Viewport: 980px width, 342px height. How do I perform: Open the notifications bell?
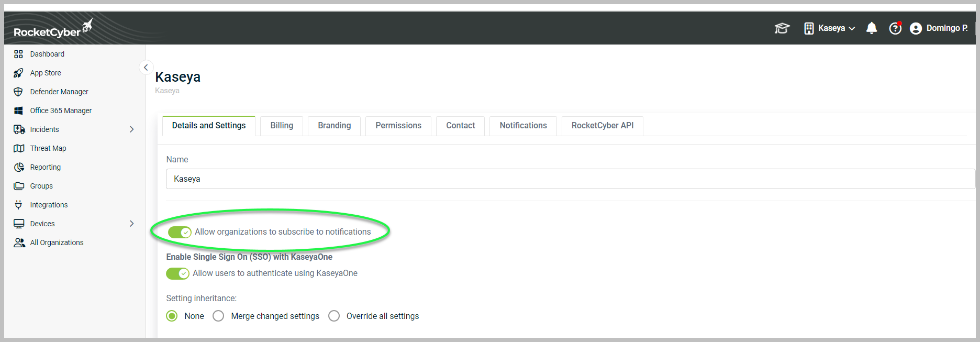click(872, 28)
